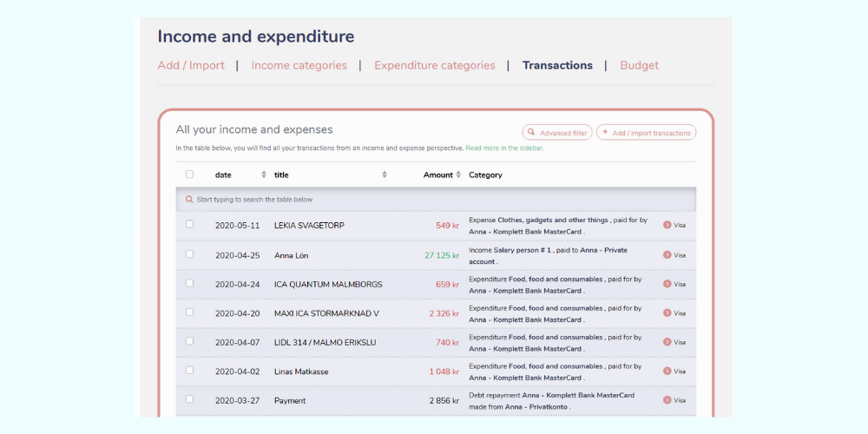Select LIDL 314 / MALMO ERIKSLU title
Image resolution: width=868 pixels, height=434 pixels.
coord(325,343)
